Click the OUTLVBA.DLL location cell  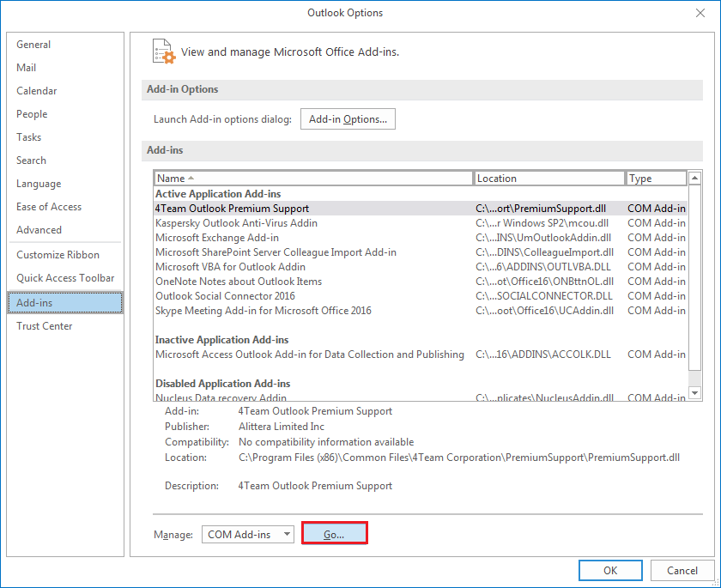coord(543,267)
